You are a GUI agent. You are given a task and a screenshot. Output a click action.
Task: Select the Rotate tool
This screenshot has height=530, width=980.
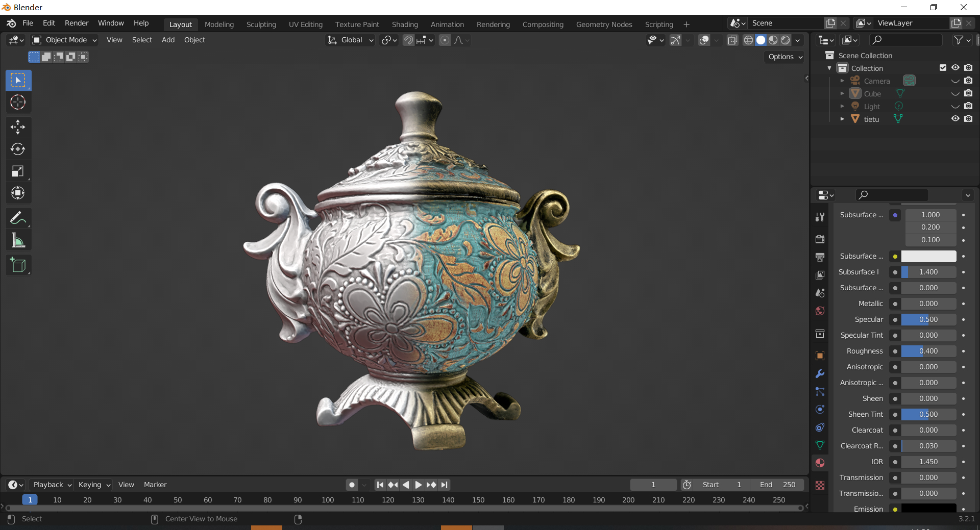click(18, 149)
